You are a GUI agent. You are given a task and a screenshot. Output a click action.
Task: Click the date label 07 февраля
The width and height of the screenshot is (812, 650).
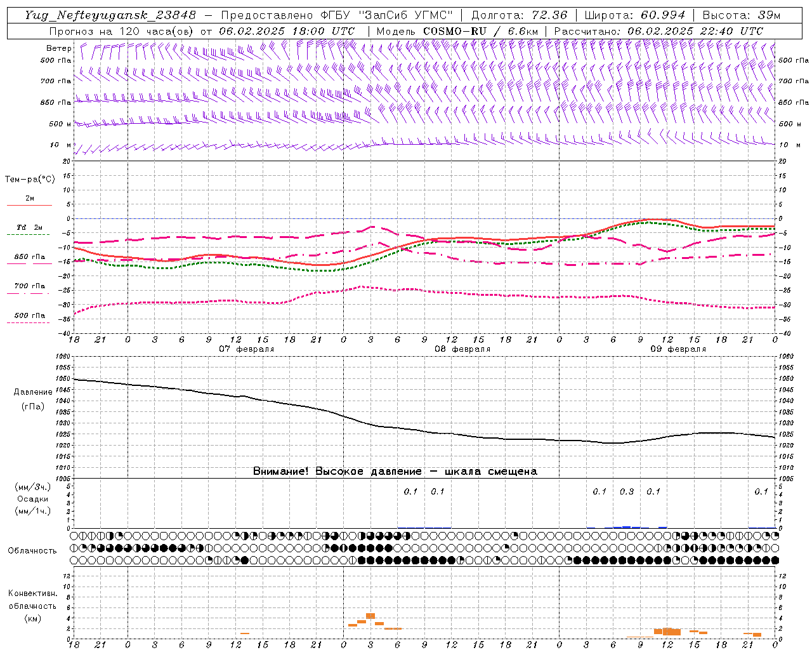tap(246, 349)
